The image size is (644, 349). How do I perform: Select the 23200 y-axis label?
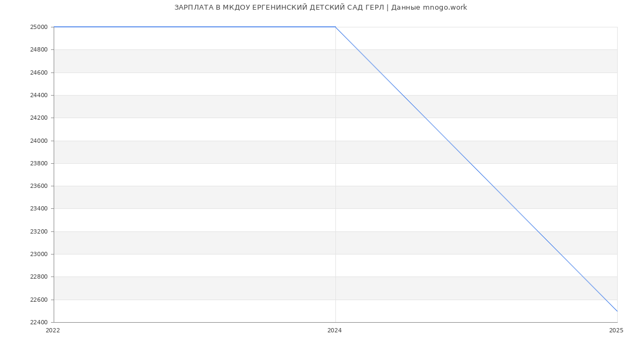[x=40, y=232]
